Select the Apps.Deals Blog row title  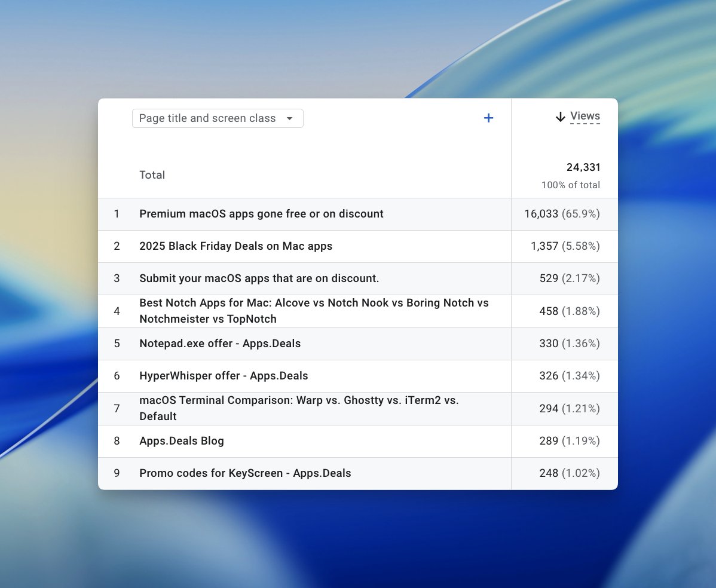point(182,441)
